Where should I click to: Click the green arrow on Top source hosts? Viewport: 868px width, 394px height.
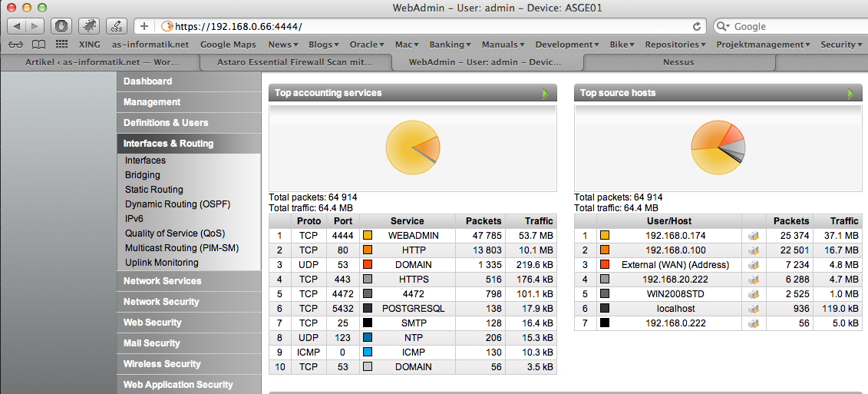(850, 93)
